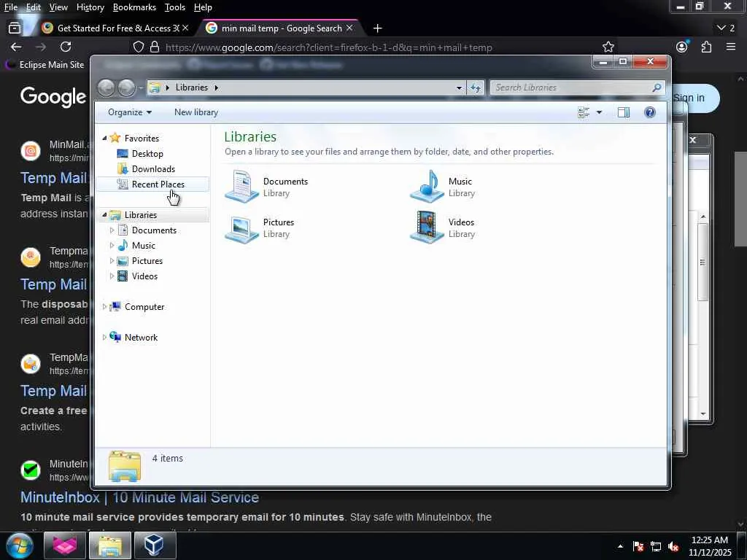
Task: Select Pictures in the navigation tree
Action: [147, 260]
